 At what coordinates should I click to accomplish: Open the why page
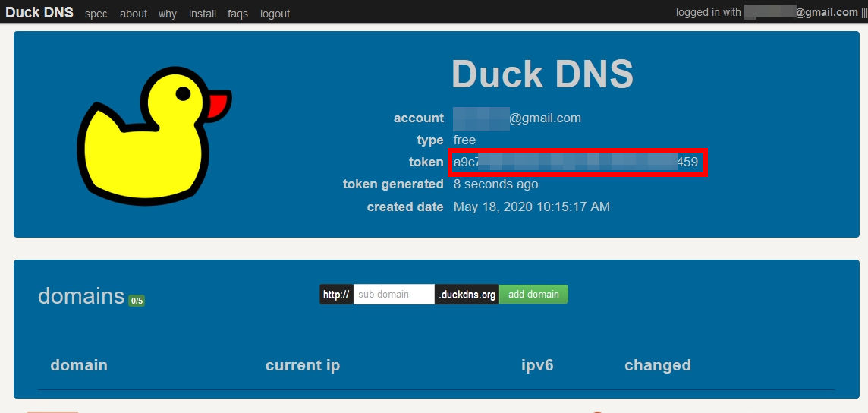[168, 14]
